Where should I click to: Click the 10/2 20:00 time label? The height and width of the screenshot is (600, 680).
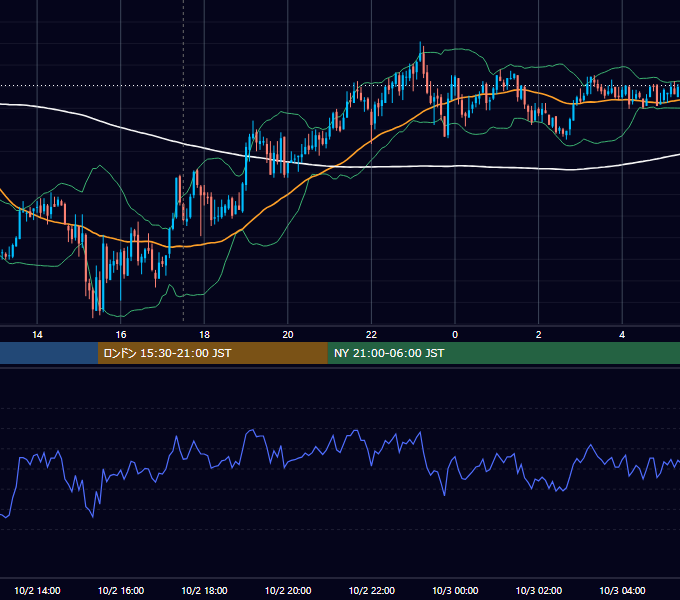click(288, 590)
